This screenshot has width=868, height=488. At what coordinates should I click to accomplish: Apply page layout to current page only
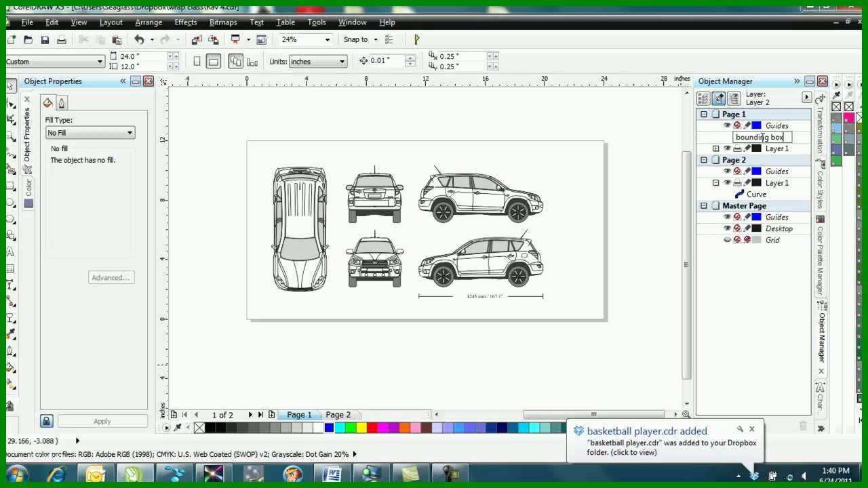[252, 62]
